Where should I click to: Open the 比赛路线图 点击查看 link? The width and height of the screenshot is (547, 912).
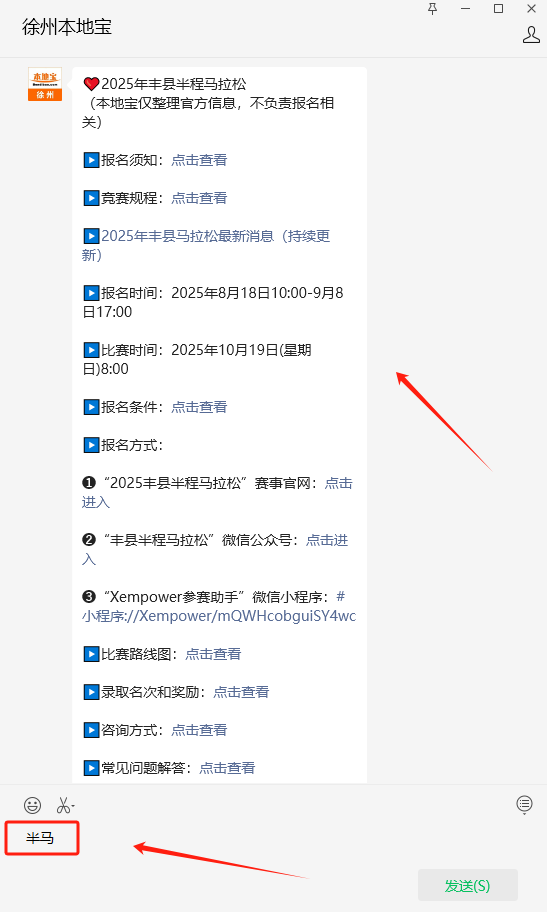click(x=213, y=654)
